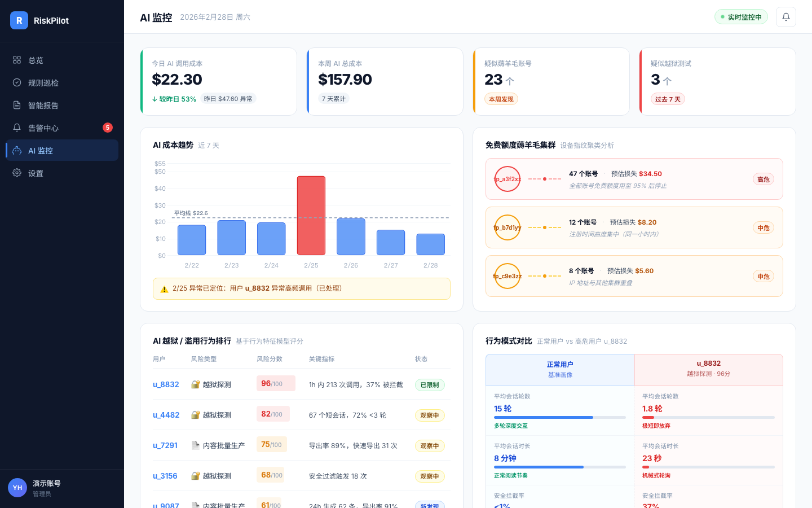Click the AI 监控 sidebar icon

click(x=17, y=150)
